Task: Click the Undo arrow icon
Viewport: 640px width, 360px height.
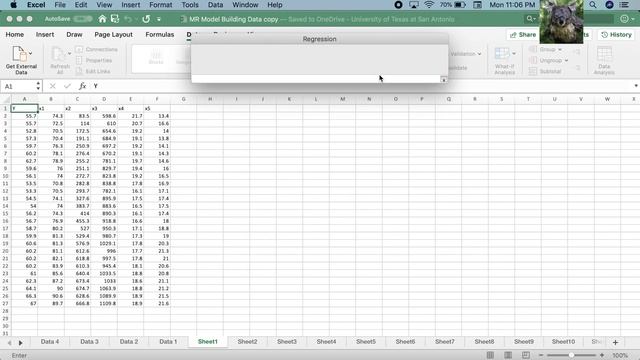Action: 128,19
